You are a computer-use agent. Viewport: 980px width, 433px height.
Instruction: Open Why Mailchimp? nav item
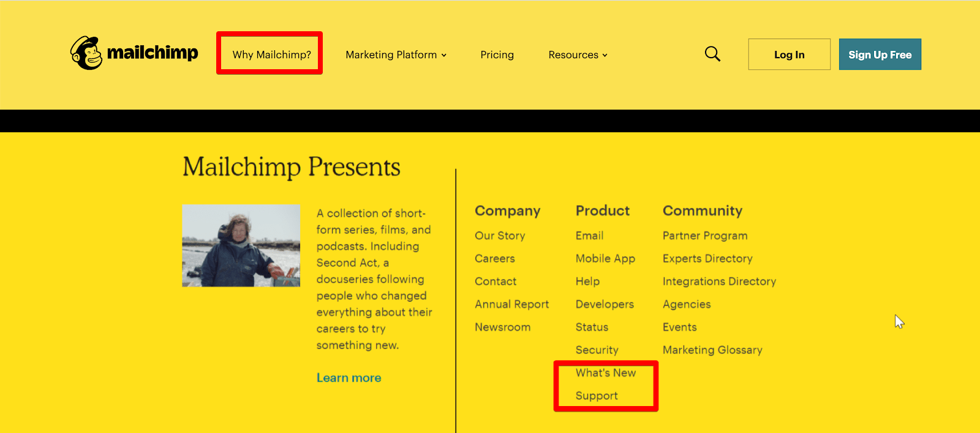[271, 55]
